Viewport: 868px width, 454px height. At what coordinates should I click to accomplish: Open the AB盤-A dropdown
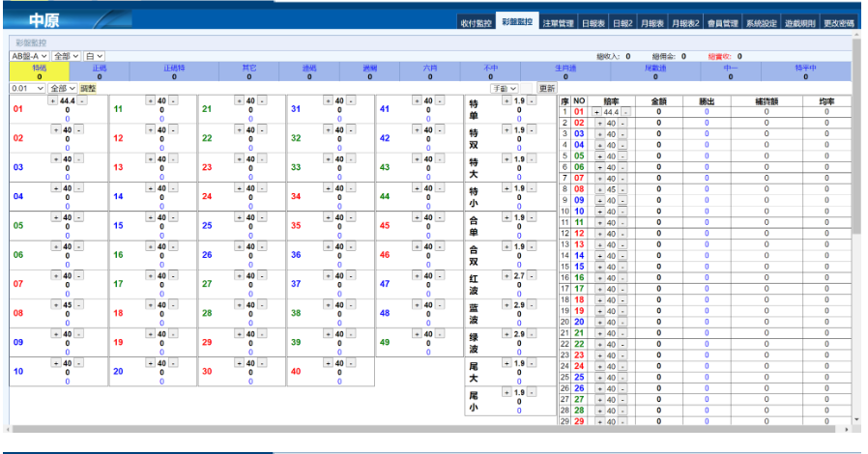(x=29, y=56)
